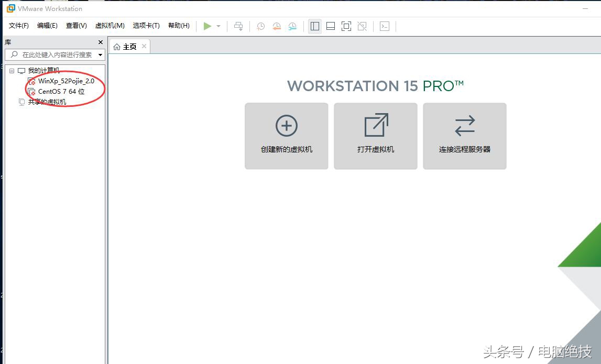
Task: Take a snapshot using the clock-plus toolbar icon
Action: pos(260,26)
